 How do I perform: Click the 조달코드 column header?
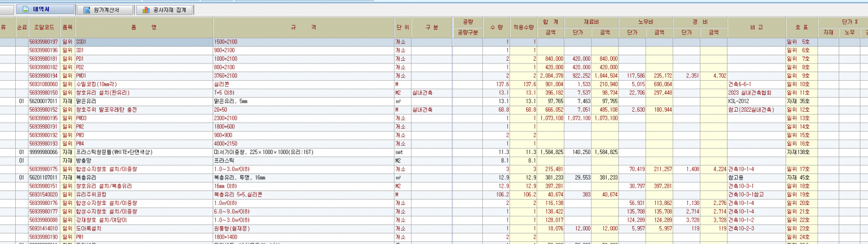coord(44,27)
